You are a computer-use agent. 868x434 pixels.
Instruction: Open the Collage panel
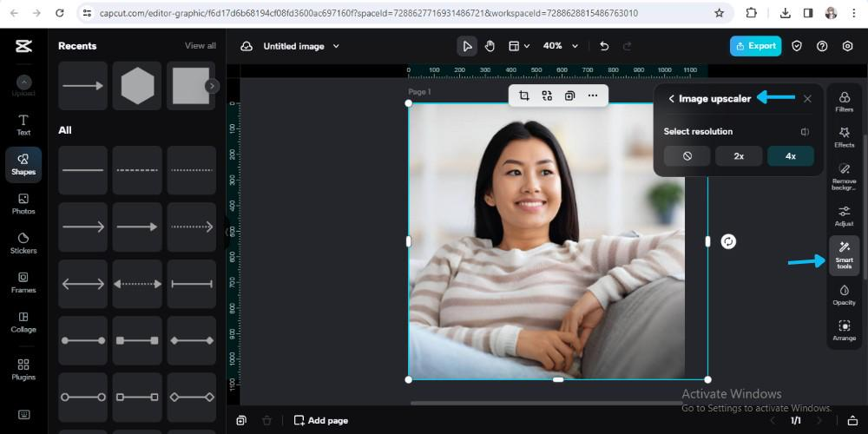[23, 322]
